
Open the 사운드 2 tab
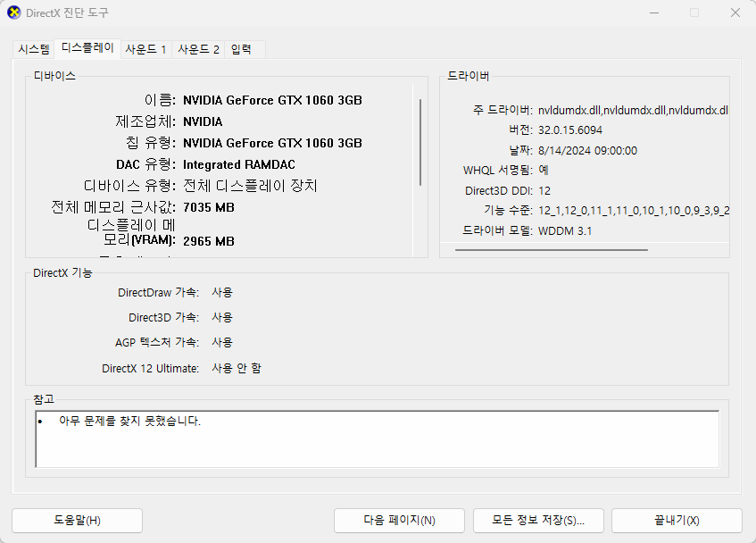[x=198, y=49]
